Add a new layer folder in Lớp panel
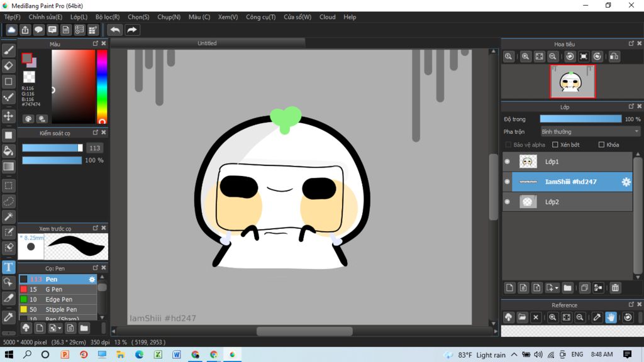The width and height of the screenshot is (644, 362). coord(568,288)
